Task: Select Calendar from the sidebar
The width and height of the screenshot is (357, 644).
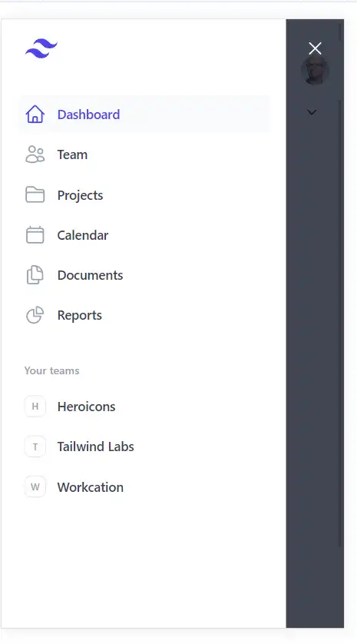Action: pos(144,235)
